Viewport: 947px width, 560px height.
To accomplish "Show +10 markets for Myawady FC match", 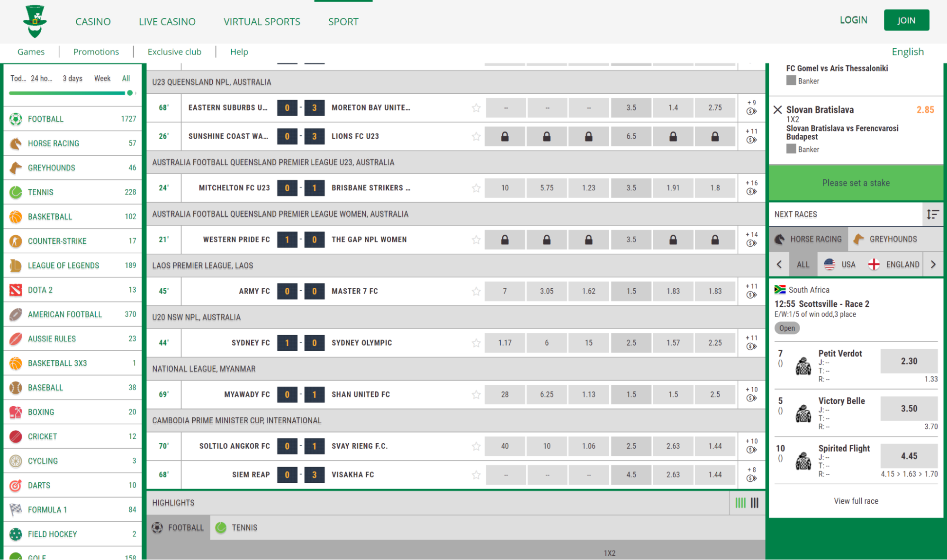I will click(751, 394).
